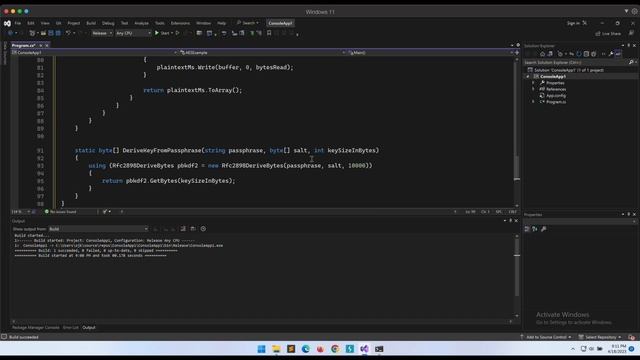Open the Edit menu
Viewport: 640px width, 360px height.
pyautogui.click(x=31, y=23)
